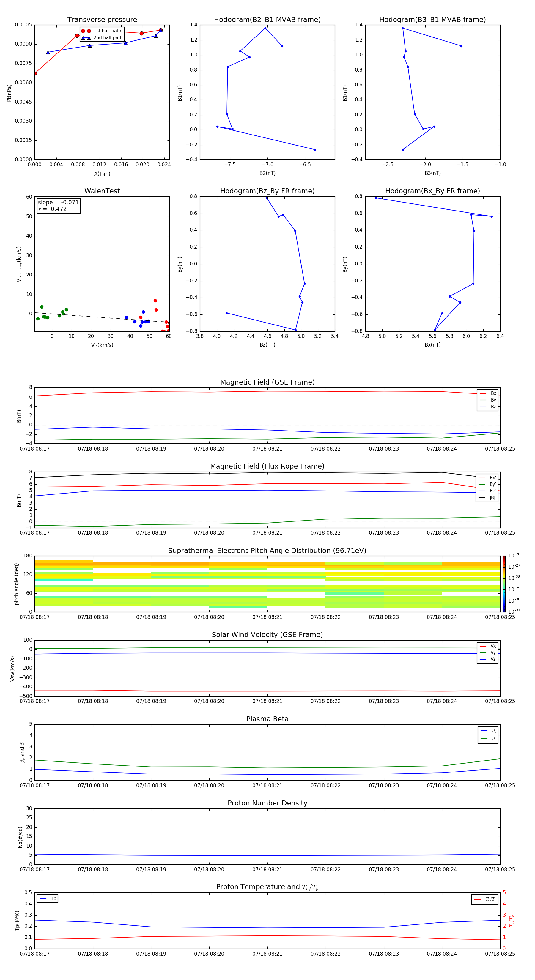Click the Vx legend entry in velocity panel

pos(488,646)
